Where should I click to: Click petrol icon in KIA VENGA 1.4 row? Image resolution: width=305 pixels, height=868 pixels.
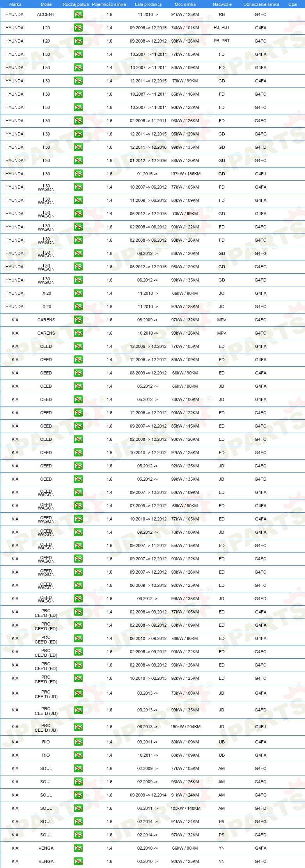(78, 848)
